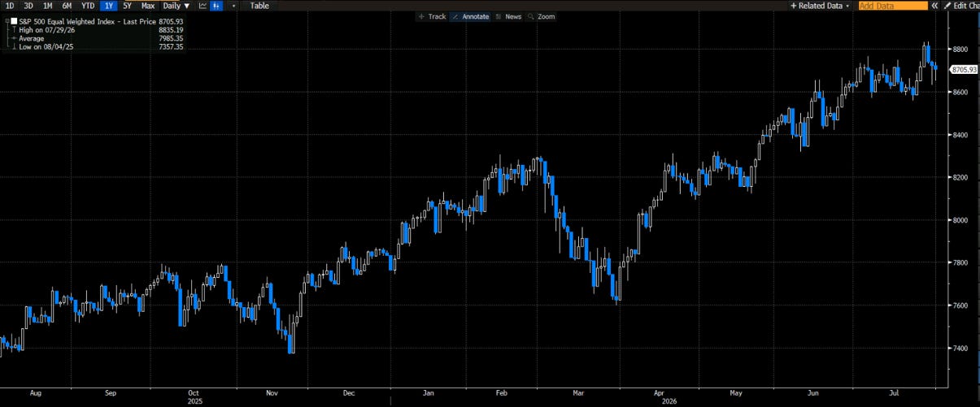
Task: Open the Related Data dropdown
Action: pyautogui.click(x=820, y=6)
